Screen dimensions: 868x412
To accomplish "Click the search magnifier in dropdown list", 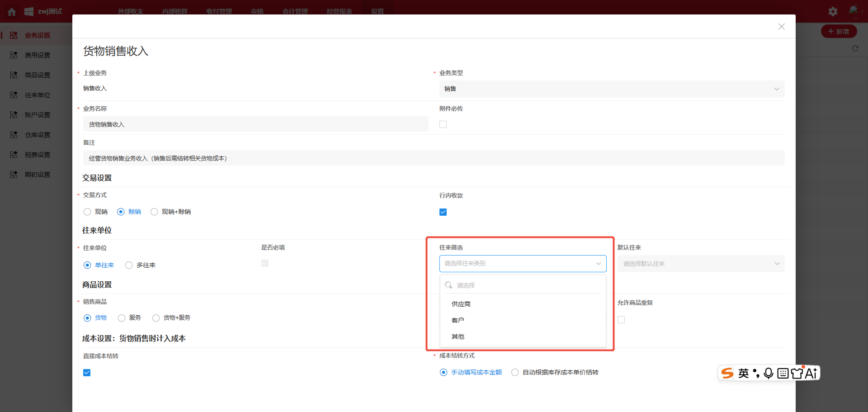I will (x=448, y=285).
